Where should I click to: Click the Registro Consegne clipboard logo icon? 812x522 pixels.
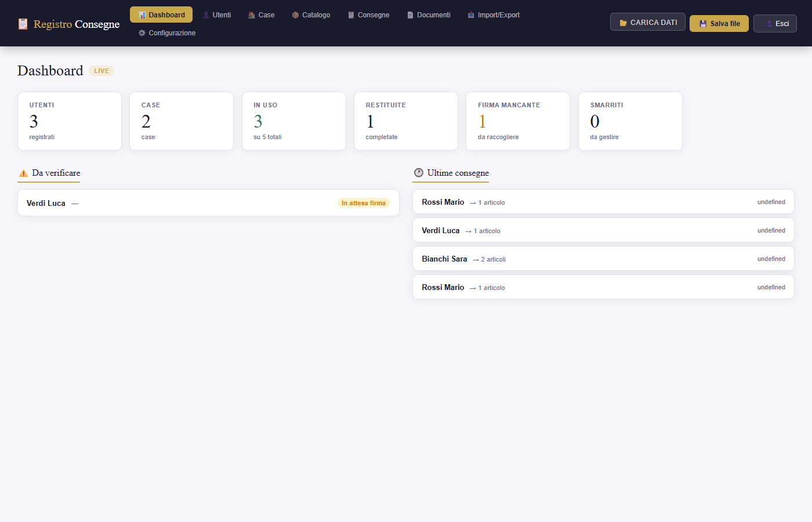pyautogui.click(x=23, y=24)
